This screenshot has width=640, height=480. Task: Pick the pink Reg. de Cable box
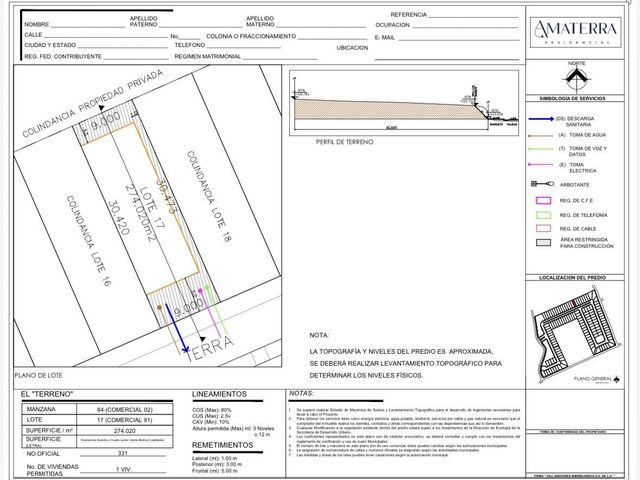[543, 228]
